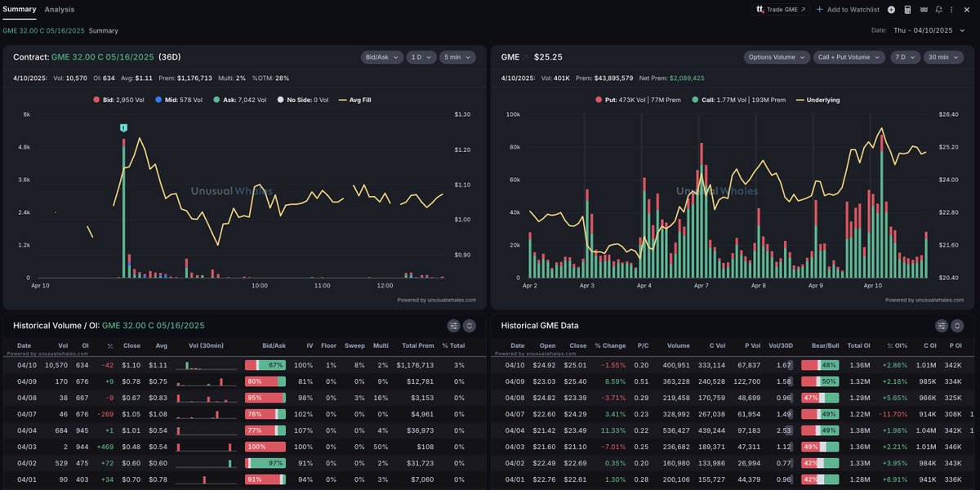
Task: Toggle the No Side volume legend series
Action: [304, 100]
